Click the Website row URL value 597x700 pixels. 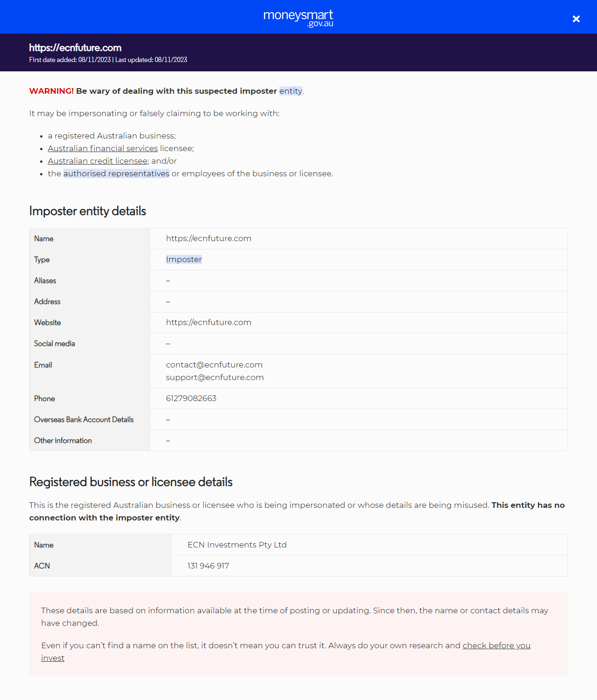208,322
